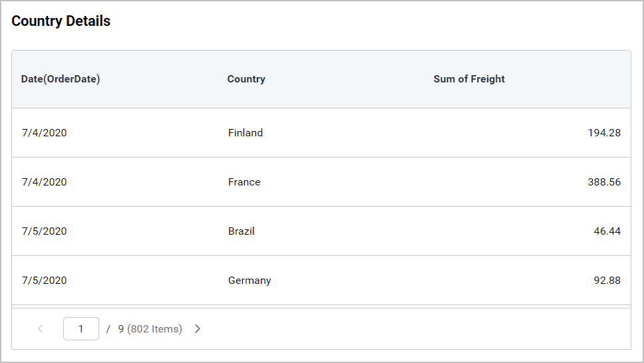Sort by Sum of Freight header
This screenshot has height=363, width=644.
(x=469, y=79)
